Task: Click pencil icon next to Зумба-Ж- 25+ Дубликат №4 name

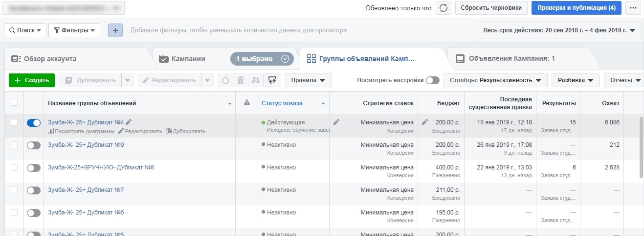Action: [129, 122]
